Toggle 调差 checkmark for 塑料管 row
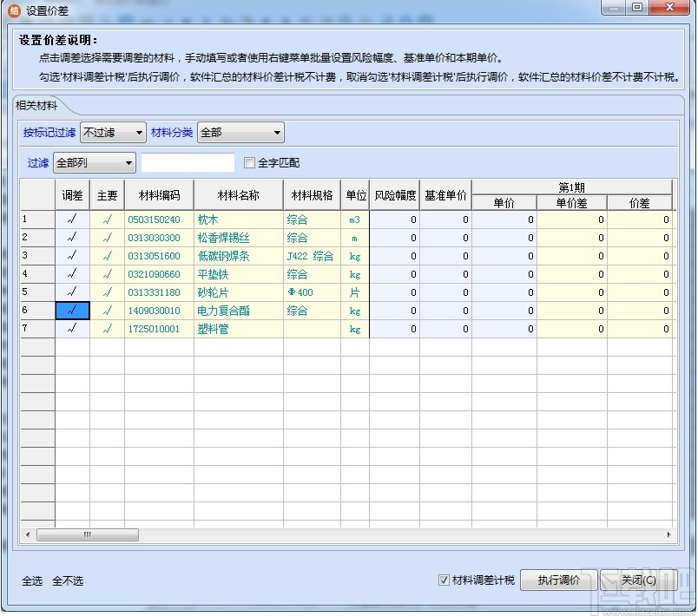This screenshot has height=616, width=698. 72,329
